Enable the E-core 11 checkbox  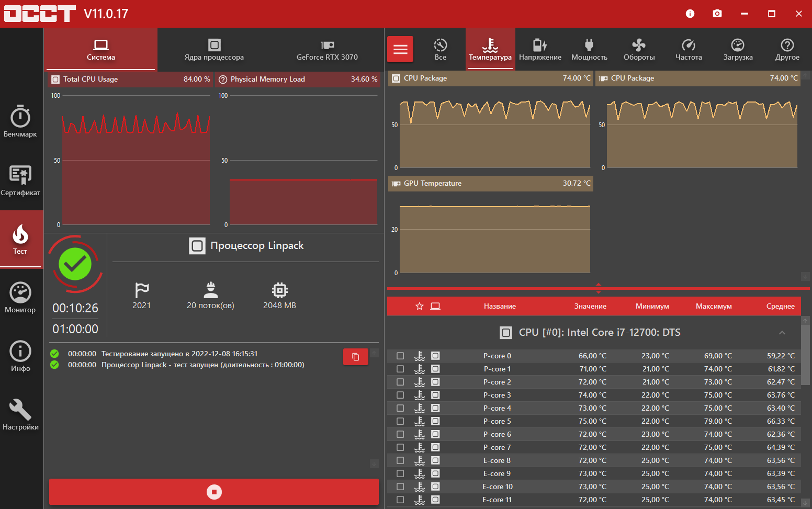point(400,500)
